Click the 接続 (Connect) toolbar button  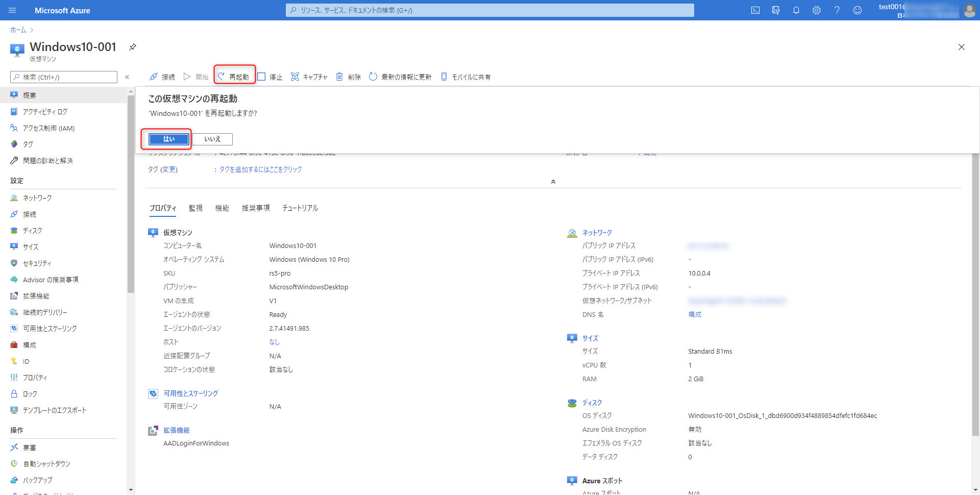pos(162,77)
